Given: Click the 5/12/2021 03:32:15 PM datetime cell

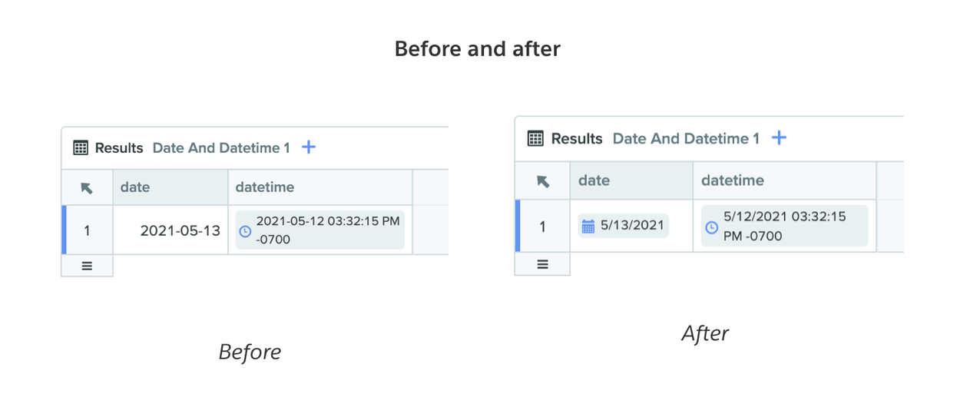Looking at the screenshot, I should 784,226.
